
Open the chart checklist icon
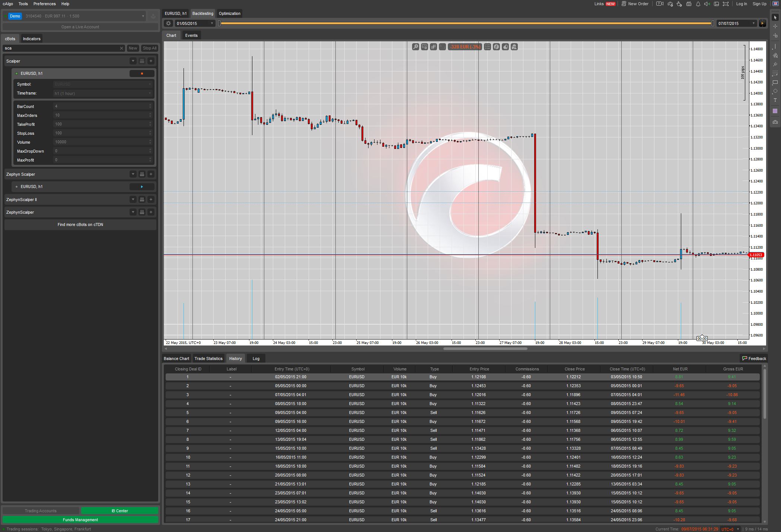[x=487, y=47]
